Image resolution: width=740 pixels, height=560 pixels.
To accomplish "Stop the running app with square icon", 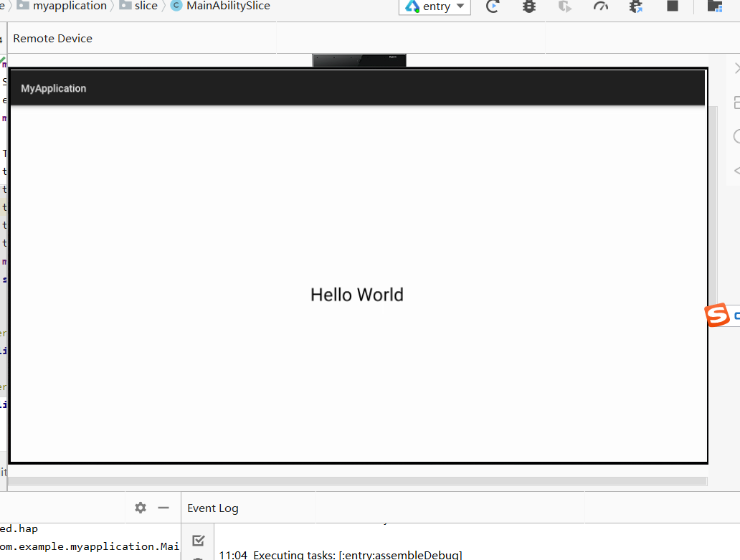I will pos(671,7).
